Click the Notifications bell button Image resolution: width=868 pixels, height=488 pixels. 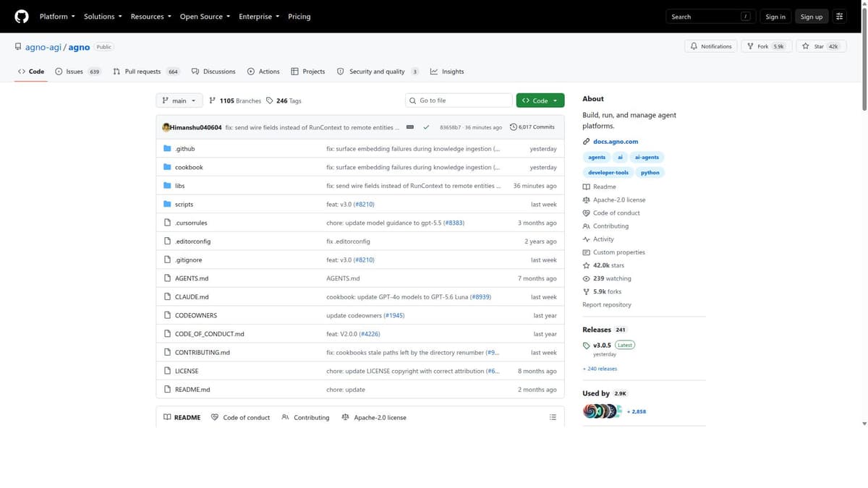point(711,46)
